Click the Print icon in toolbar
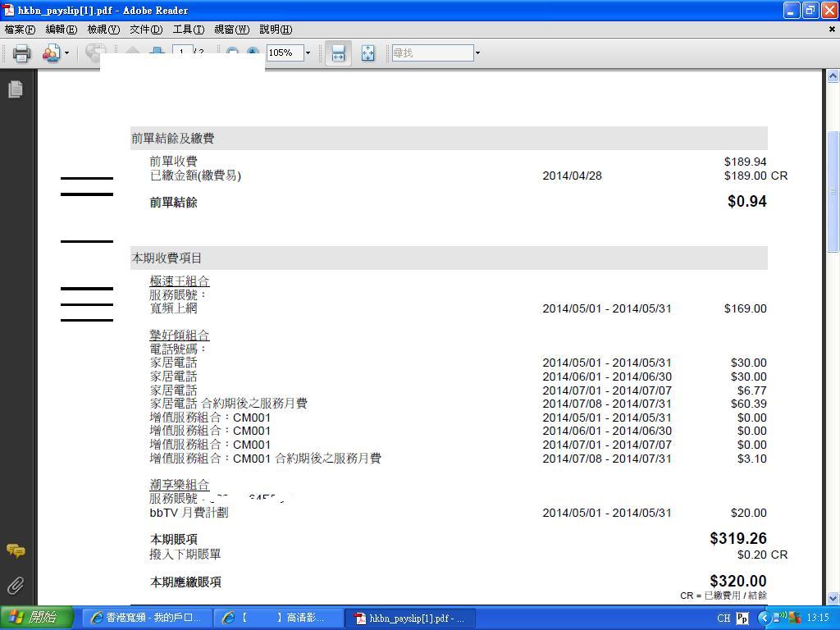This screenshot has width=840, height=630. (x=21, y=53)
